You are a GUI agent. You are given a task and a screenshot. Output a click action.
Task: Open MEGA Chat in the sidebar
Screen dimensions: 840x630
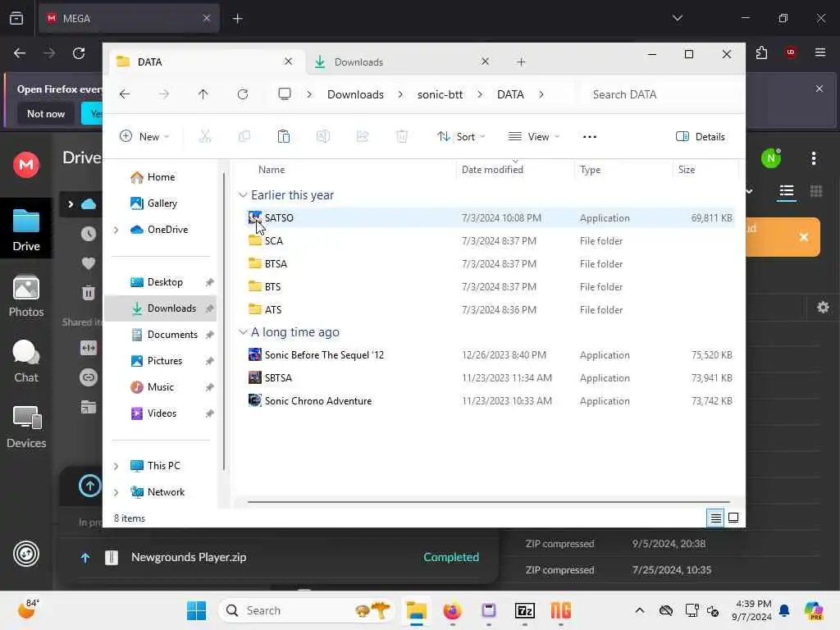point(26,362)
